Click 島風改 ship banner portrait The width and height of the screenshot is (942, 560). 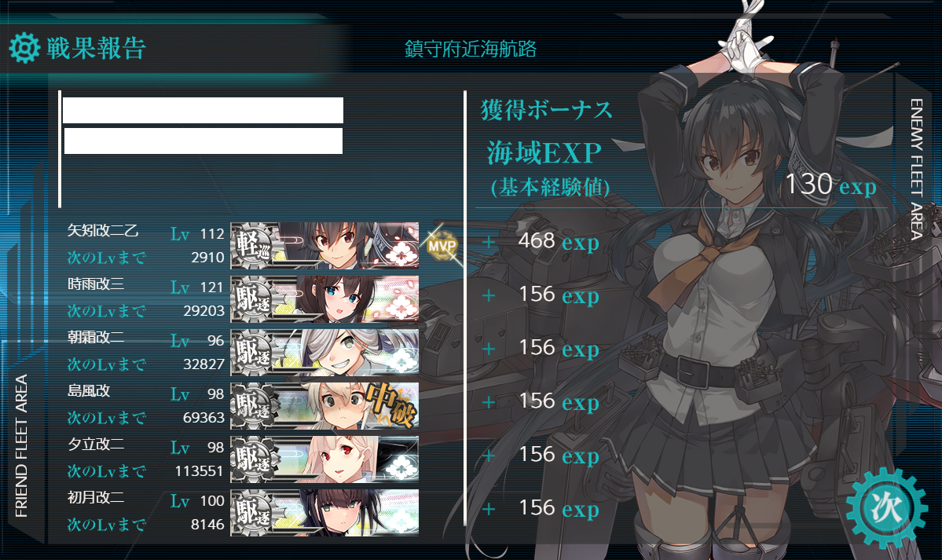click(x=325, y=406)
